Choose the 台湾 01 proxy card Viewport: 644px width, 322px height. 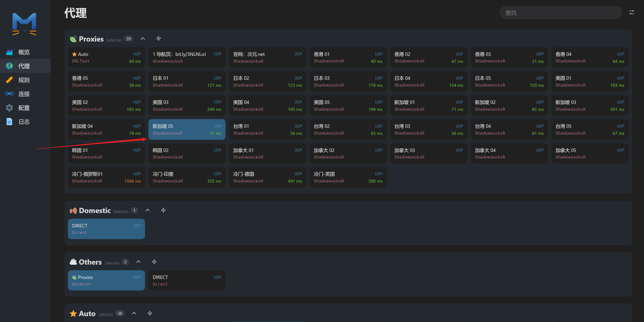(x=267, y=129)
